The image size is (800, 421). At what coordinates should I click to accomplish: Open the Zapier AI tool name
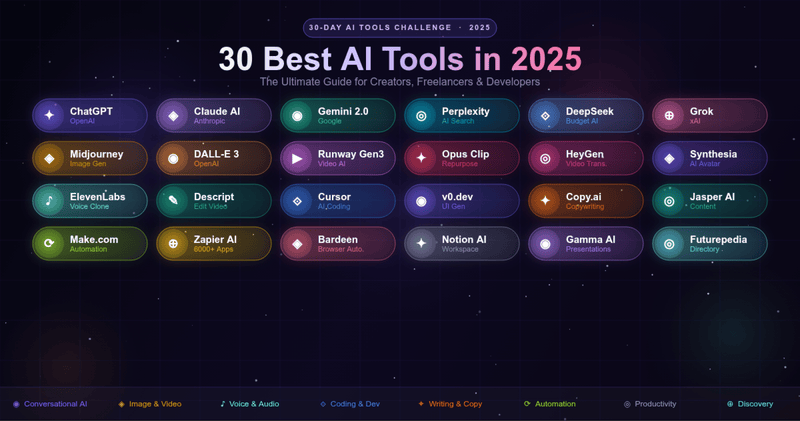click(215, 239)
